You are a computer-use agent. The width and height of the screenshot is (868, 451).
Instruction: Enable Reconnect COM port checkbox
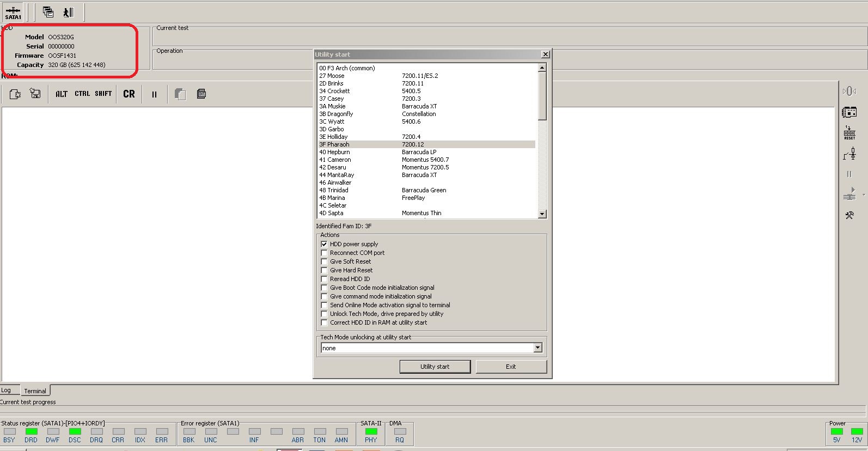[324, 253]
